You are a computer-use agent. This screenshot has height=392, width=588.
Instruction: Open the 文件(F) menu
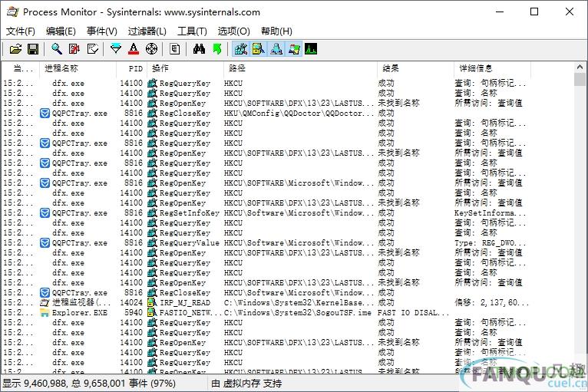21,31
